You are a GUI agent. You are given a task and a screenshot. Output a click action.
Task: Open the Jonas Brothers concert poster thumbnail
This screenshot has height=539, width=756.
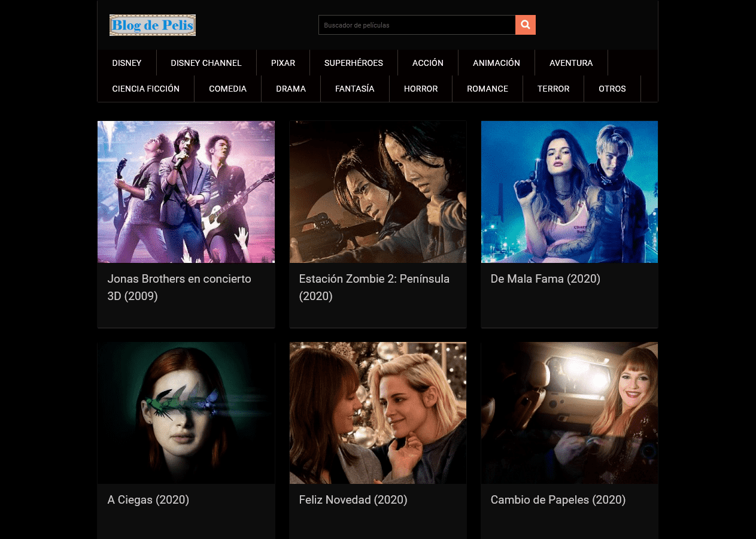point(186,192)
